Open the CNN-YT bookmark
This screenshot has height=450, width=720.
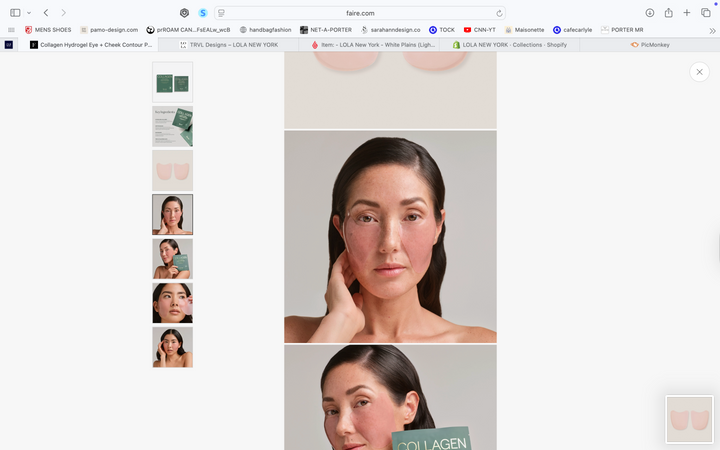(479, 30)
